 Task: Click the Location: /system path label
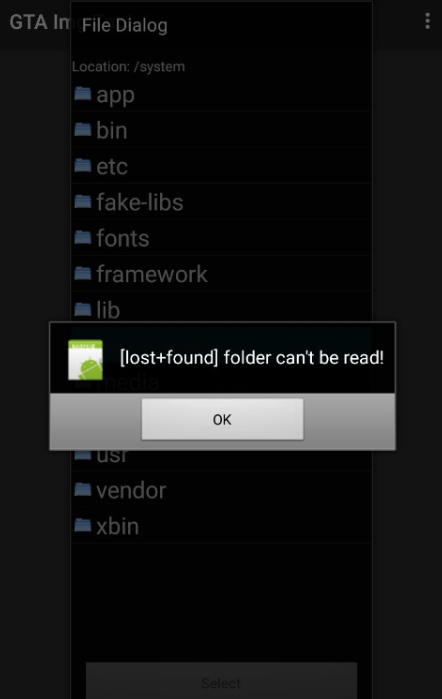tap(128, 67)
